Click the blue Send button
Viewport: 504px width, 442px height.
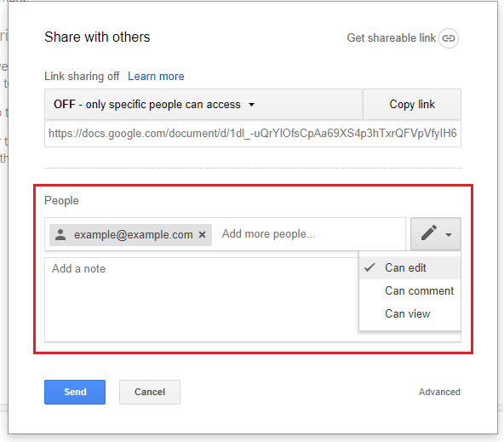pyautogui.click(x=75, y=392)
